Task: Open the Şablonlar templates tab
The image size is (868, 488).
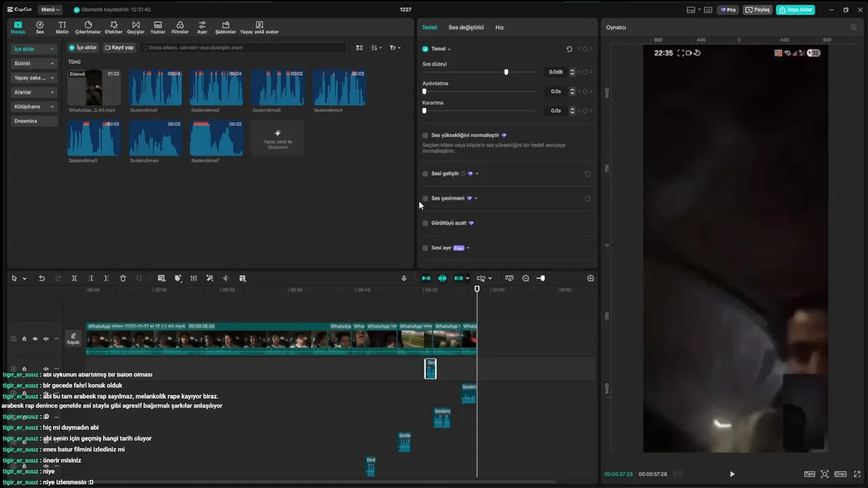Action: 225,27
